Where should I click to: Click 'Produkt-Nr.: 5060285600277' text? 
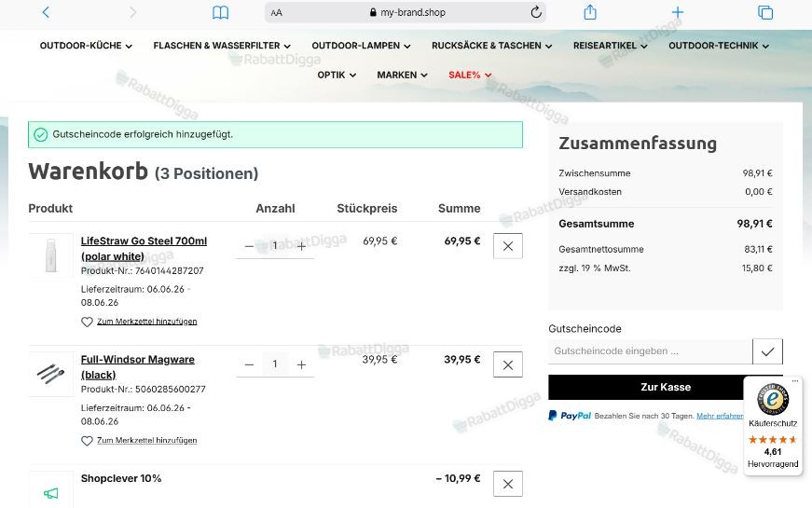point(144,390)
